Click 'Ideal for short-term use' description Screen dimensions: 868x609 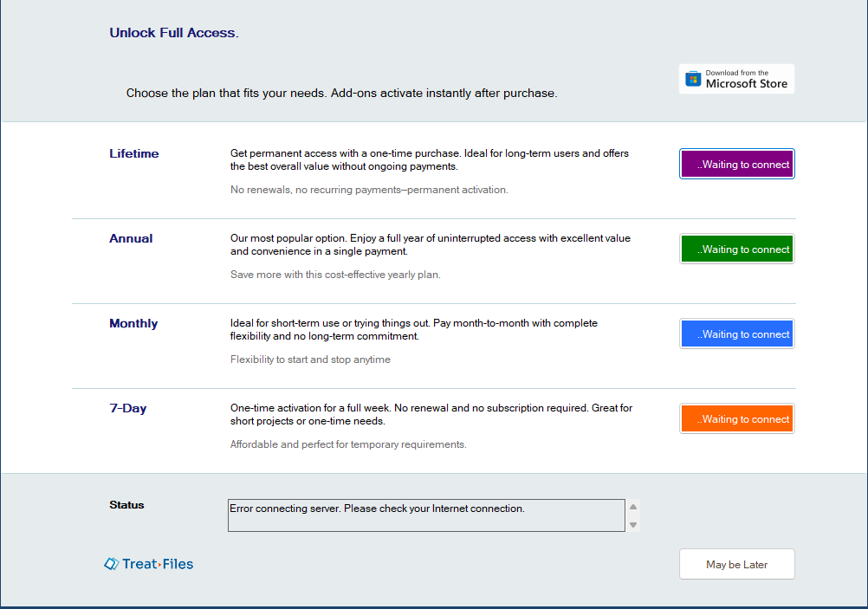coord(414,329)
